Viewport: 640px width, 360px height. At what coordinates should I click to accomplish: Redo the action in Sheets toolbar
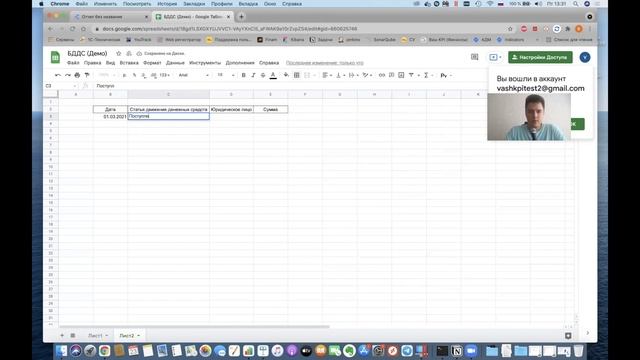[x=67, y=75]
